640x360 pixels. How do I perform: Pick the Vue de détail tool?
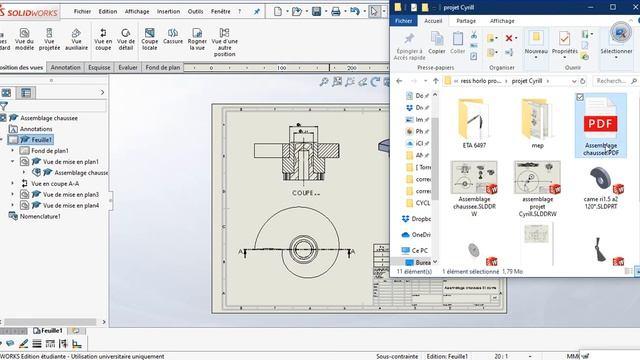click(126, 39)
